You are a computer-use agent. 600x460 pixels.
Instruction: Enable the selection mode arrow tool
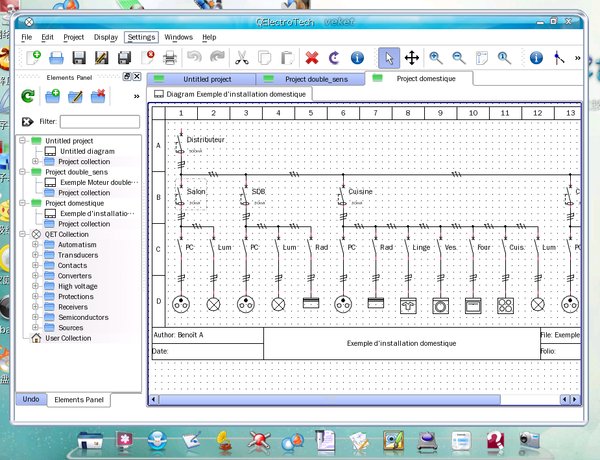pos(388,58)
